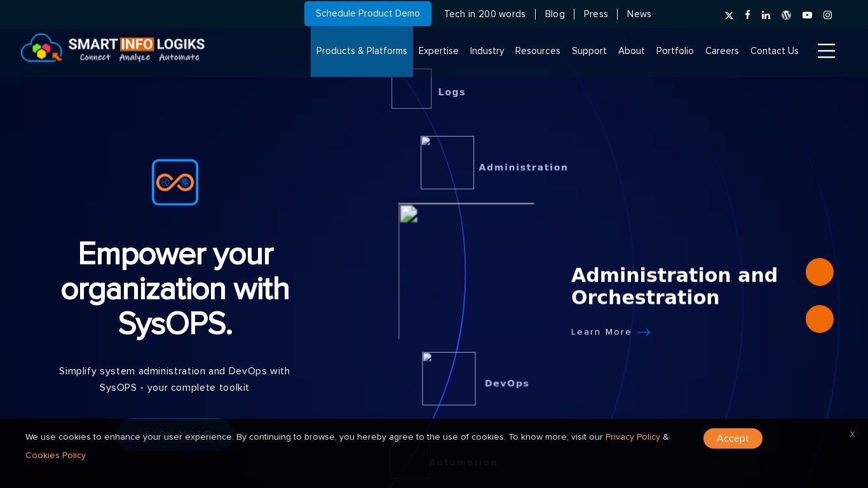The width and height of the screenshot is (868, 488).
Task: Open the Cookies Policy link
Action: 55,456
